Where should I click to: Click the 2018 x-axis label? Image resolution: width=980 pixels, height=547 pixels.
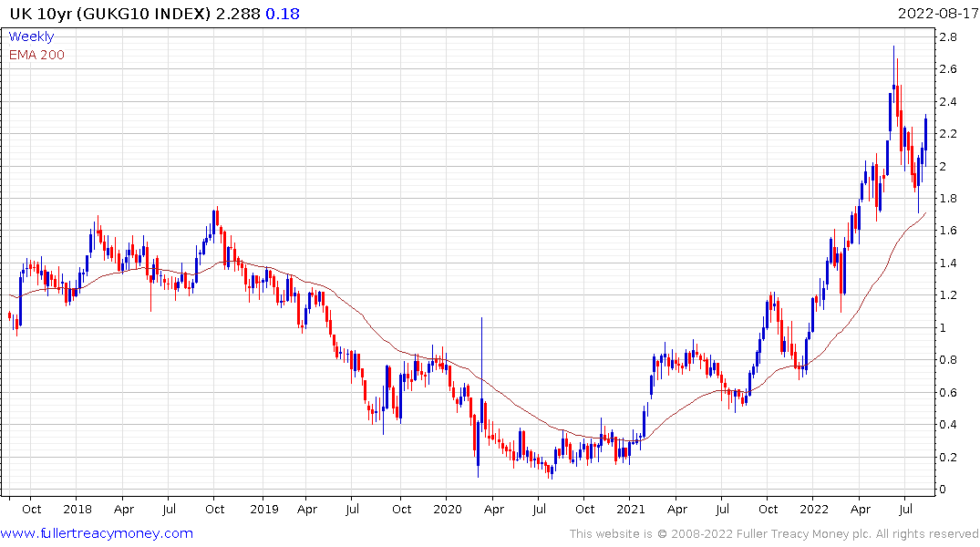[x=77, y=509]
